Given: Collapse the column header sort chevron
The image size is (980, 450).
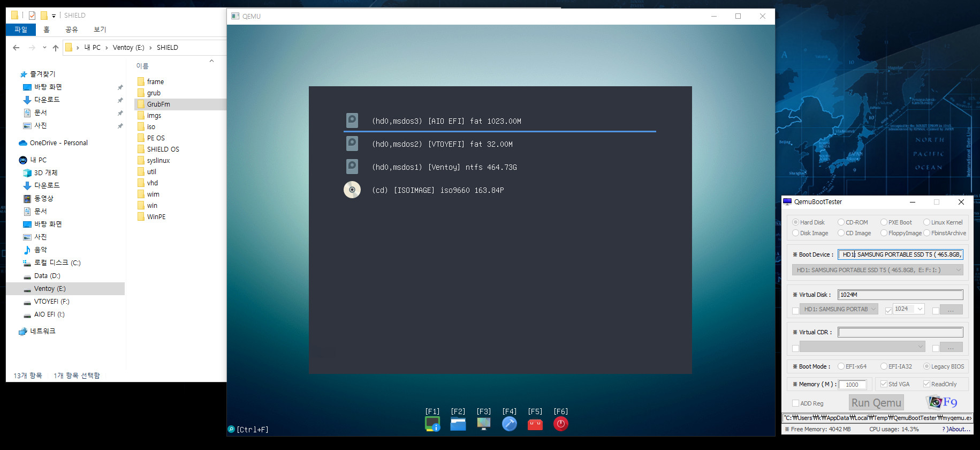Looking at the screenshot, I should 211,61.
